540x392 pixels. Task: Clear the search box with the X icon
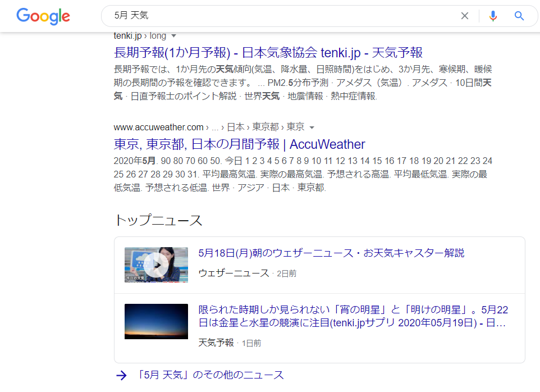pos(465,16)
